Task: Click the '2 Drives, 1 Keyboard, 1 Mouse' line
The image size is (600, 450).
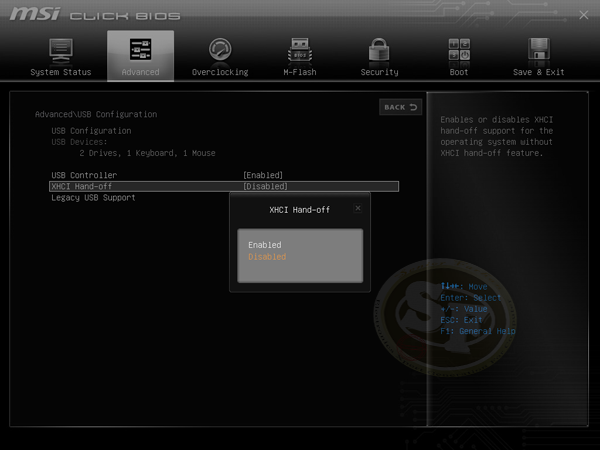Action: tap(147, 153)
